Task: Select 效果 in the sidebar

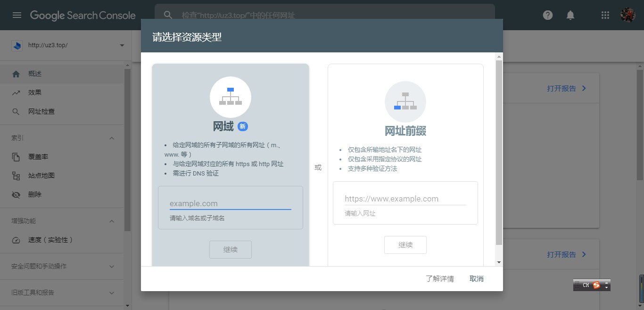Action: pyautogui.click(x=62, y=92)
